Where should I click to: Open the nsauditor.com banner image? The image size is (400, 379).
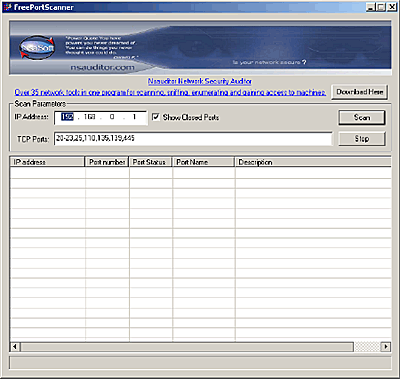tap(200, 47)
